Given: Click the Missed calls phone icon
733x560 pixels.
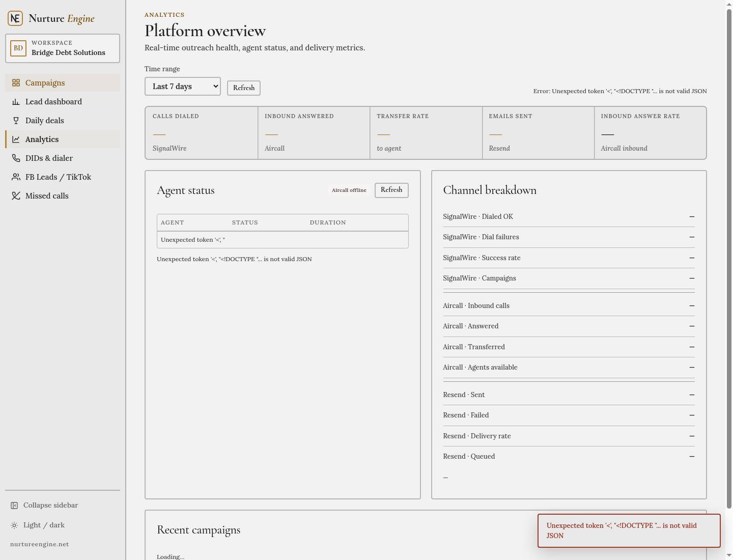Looking at the screenshot, I should pos(16,196).
